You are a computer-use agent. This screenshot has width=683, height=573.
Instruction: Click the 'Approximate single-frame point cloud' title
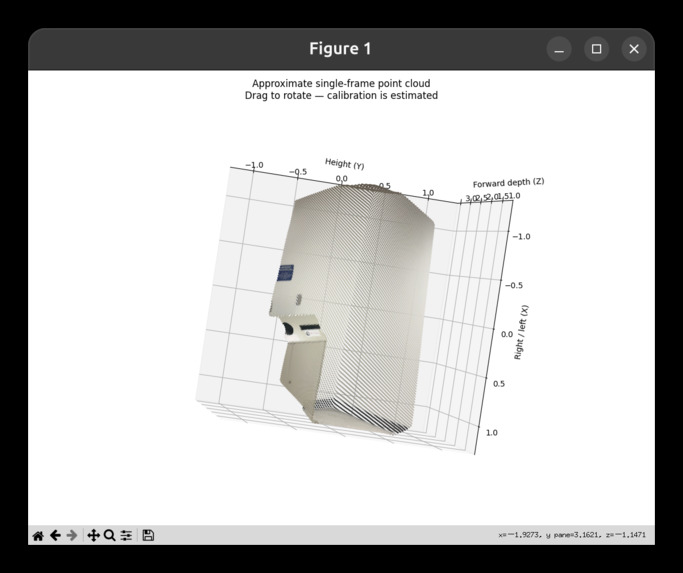coord(341,83)
